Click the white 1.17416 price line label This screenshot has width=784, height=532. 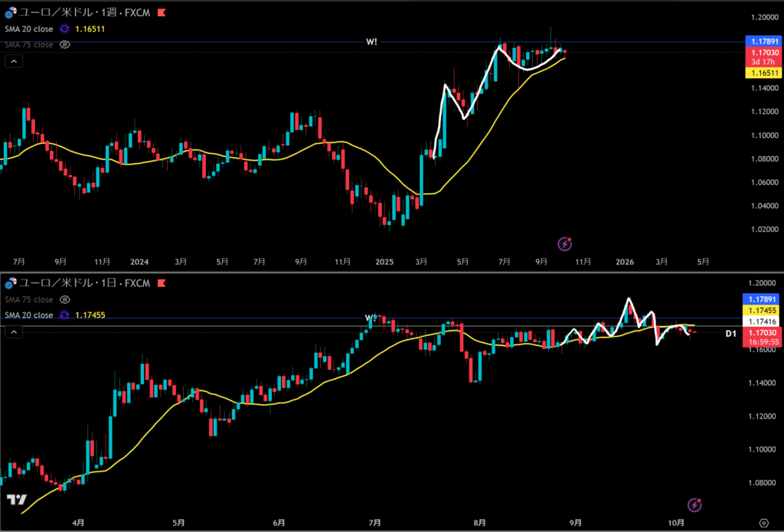click(x=762, y=324)
